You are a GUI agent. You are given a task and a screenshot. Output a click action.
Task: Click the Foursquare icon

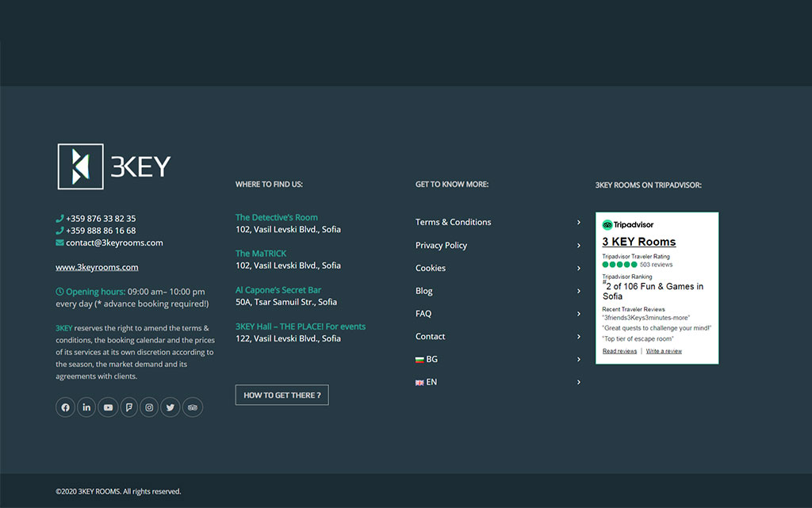128,407
